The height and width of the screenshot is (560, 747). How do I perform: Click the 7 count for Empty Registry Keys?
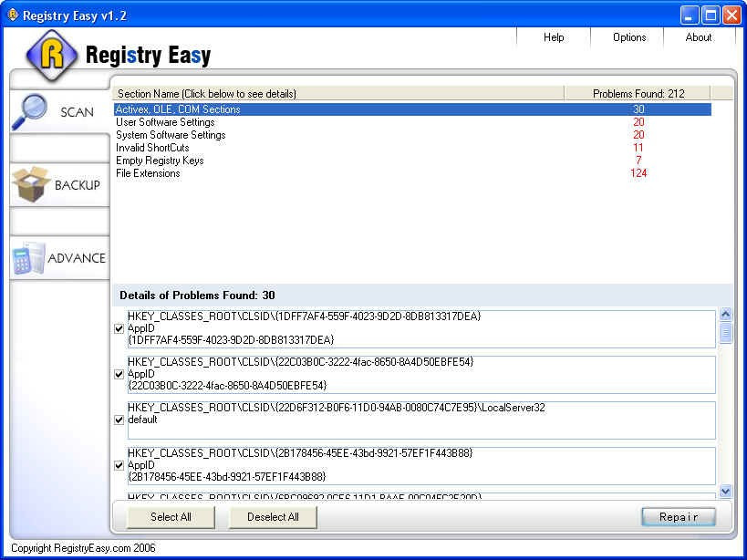coord(638,161)
